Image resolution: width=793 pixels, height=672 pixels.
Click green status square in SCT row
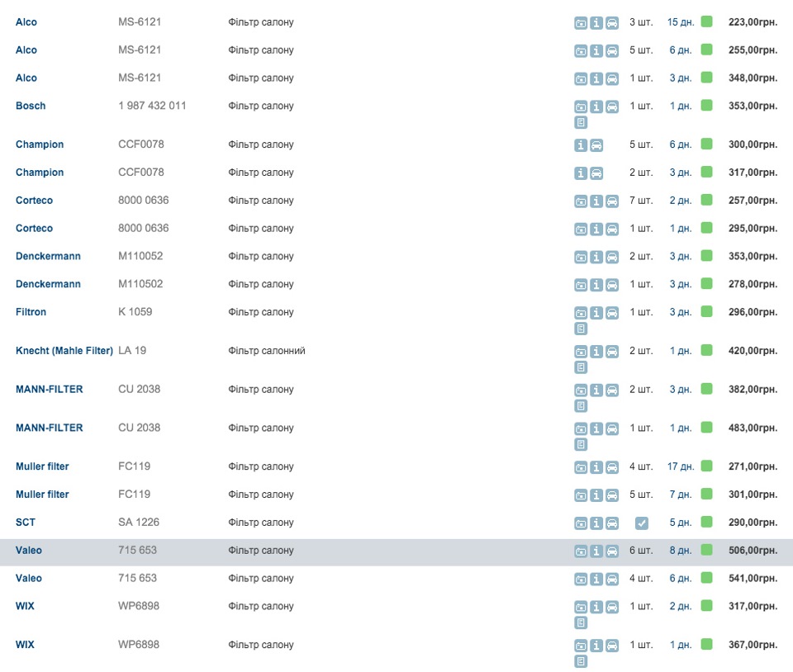tap(706, 522)
